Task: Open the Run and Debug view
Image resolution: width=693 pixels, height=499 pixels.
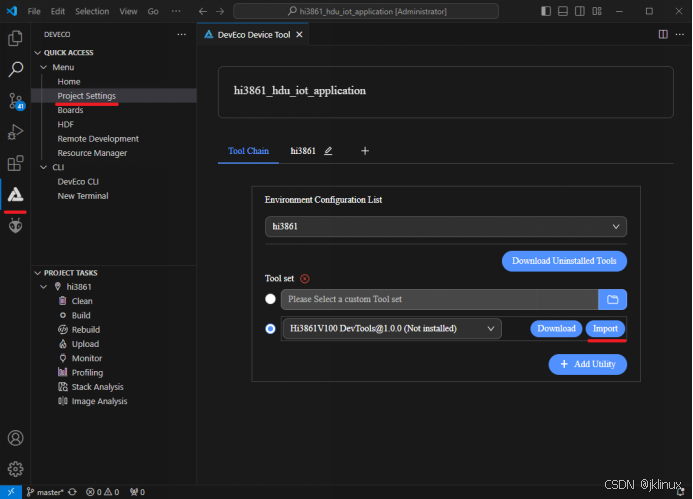Action: [x=15, y=132]
